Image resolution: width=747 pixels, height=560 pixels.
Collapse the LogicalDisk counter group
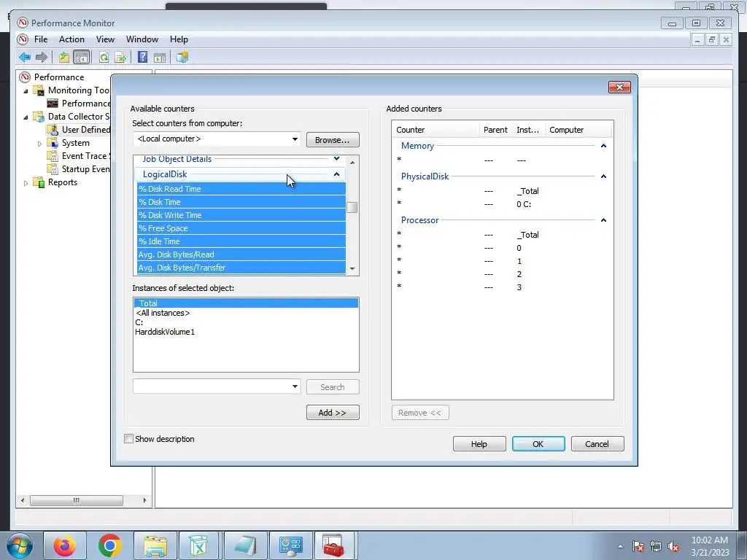coord(336,174)
